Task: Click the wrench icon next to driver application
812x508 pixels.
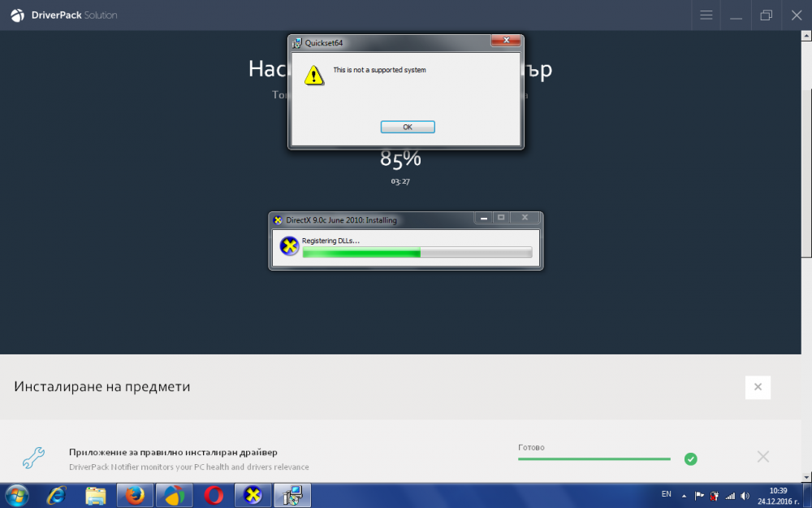Action: (x=33, y=458)
